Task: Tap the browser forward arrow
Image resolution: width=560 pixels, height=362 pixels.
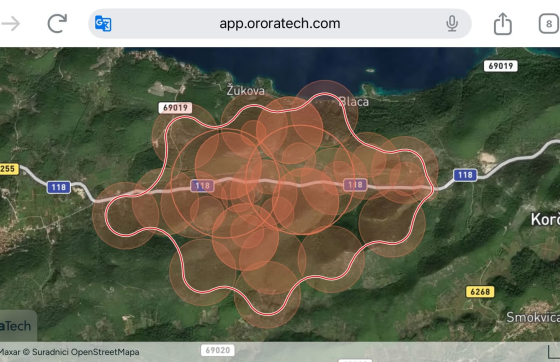Action: pyautogui.click(x=11, y=24)
